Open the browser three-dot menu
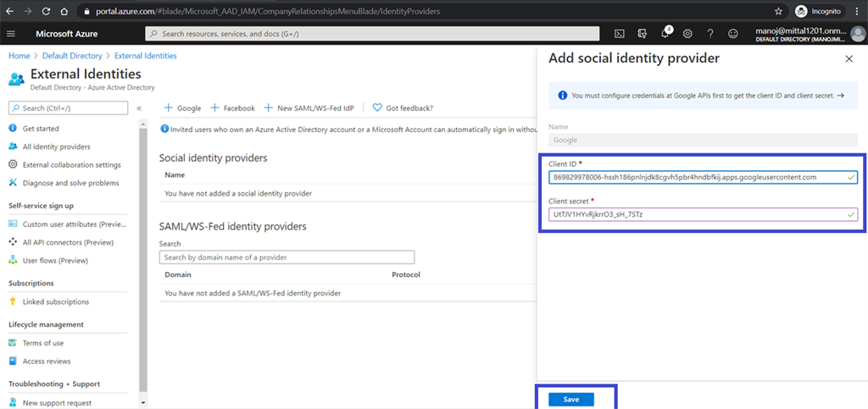The height and width of the screenshot is (409, 868). tap(856, 11)
